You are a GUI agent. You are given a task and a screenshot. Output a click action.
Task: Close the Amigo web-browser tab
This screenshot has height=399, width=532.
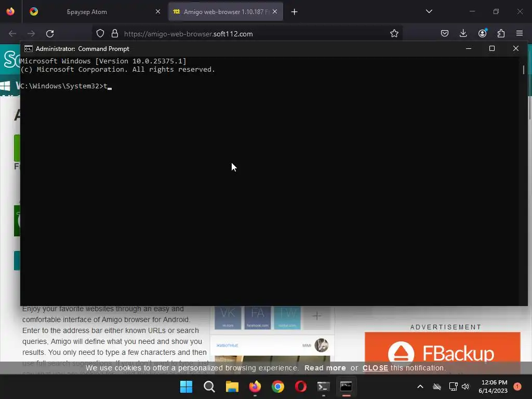[x=275, y=12]
